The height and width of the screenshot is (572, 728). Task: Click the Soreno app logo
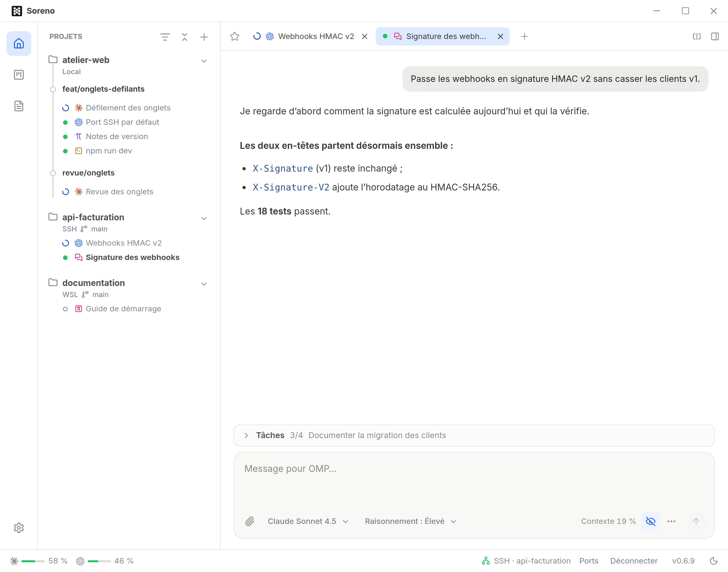(x=17, y=11)
